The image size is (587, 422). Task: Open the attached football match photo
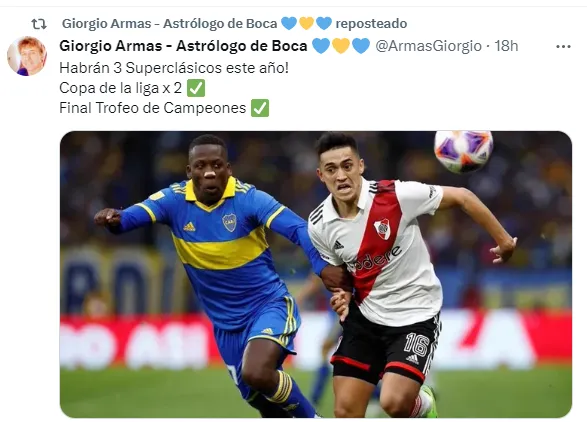[x=316, y=274]
